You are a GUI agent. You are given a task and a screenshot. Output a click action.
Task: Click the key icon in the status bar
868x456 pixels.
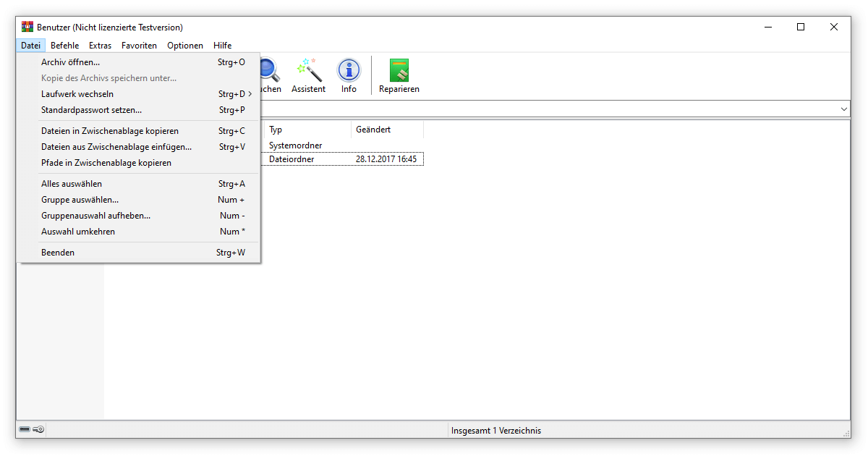tap(38, 429)
